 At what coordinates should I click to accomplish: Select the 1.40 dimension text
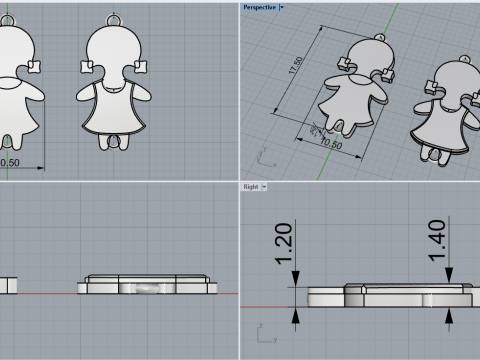click(437, 240)
